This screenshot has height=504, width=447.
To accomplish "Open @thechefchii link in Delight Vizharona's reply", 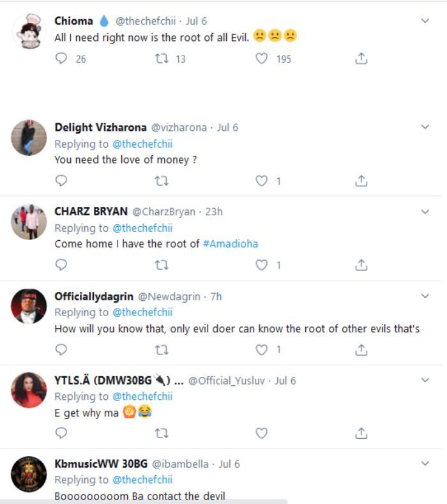I will pyautogui.click(x=142, y=144).
